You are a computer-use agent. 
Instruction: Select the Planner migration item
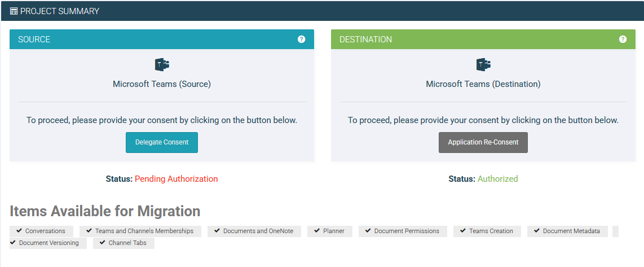point(330,231)
